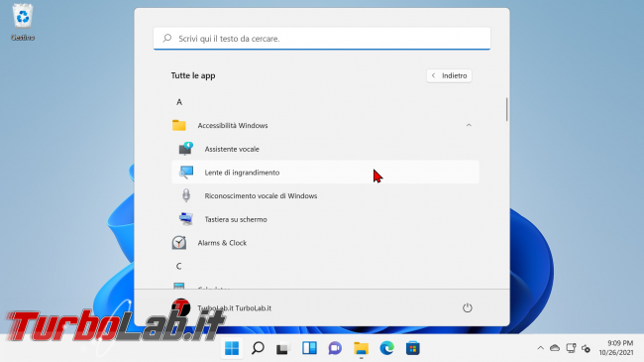
Task: Click the Accessibilità Windows folder label
Action: tap(233, 126)
